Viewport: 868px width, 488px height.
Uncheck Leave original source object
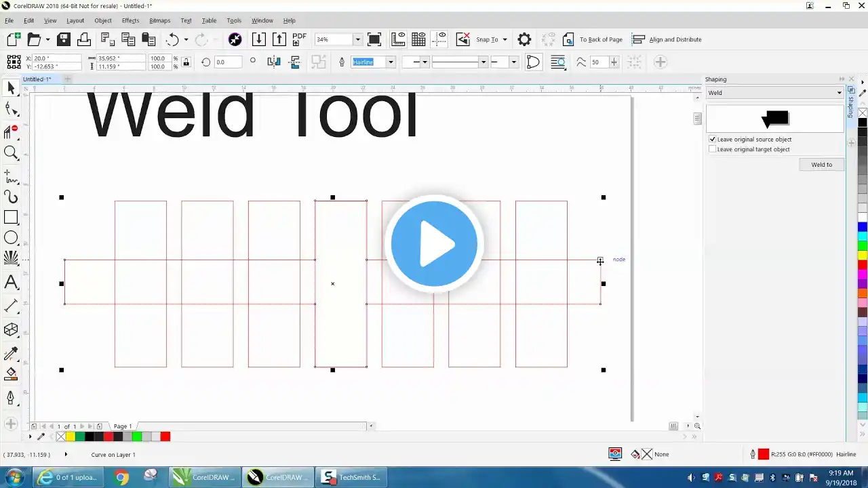tap(713, 139)
